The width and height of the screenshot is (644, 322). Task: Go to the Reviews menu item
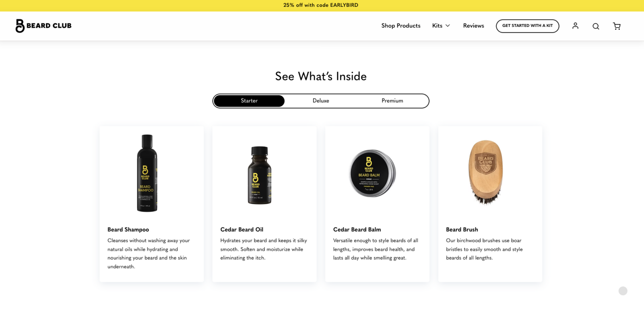point(473,26)
